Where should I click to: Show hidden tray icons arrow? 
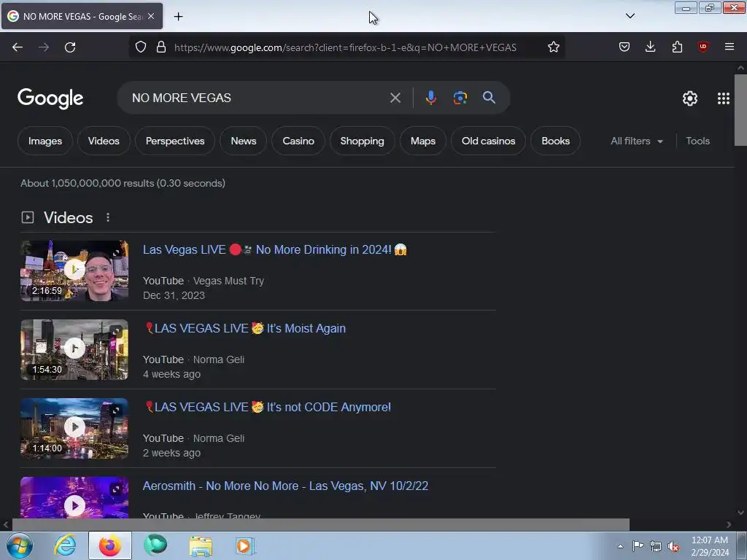coord(620,546)
